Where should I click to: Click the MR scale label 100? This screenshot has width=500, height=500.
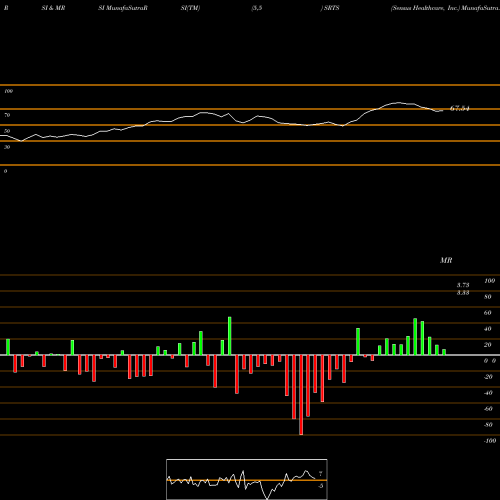[x=489, y=281]
